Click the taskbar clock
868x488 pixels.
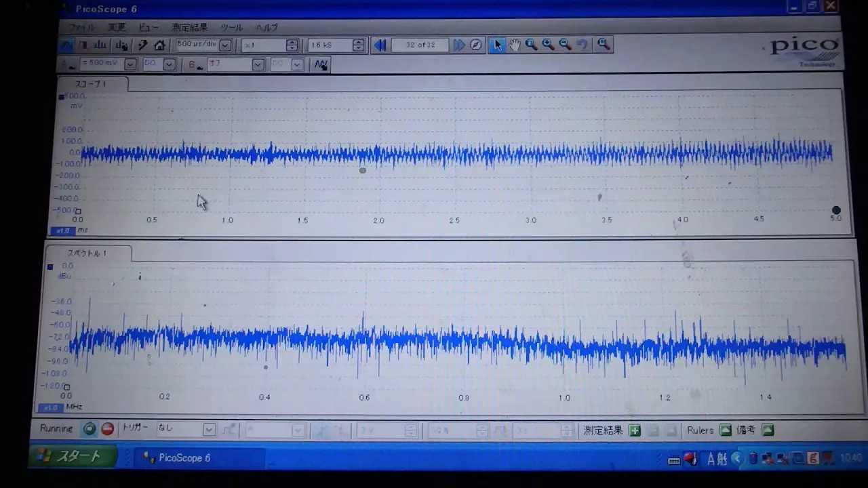pyautogui.click(x=850, y=459)
